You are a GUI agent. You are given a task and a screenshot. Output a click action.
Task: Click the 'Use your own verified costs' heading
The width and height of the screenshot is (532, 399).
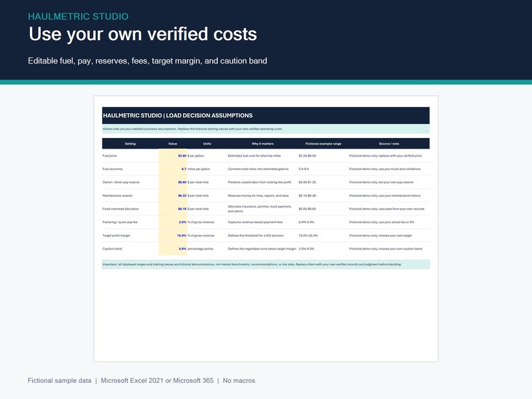point(143,34)
